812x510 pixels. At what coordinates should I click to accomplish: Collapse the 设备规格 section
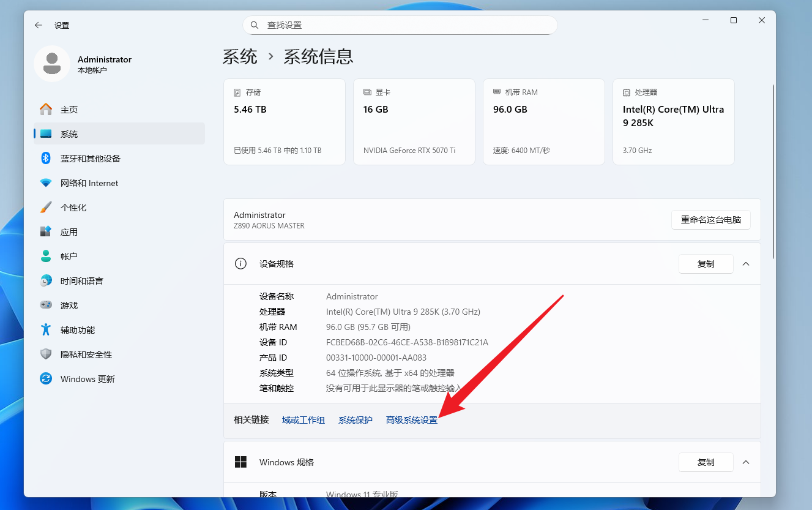click(x=745, y=263)
